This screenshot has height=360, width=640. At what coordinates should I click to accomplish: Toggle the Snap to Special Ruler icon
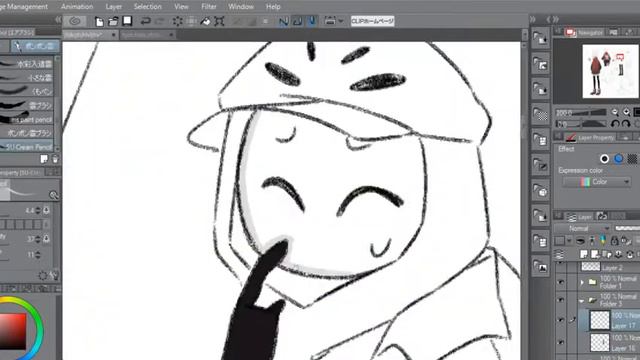pyautogui.click(x=298, y=21)
